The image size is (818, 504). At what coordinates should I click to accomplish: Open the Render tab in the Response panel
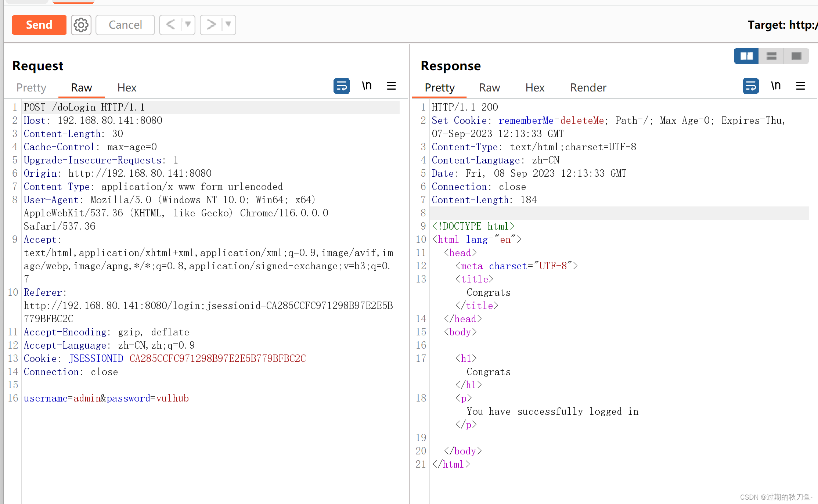point(588,87)
